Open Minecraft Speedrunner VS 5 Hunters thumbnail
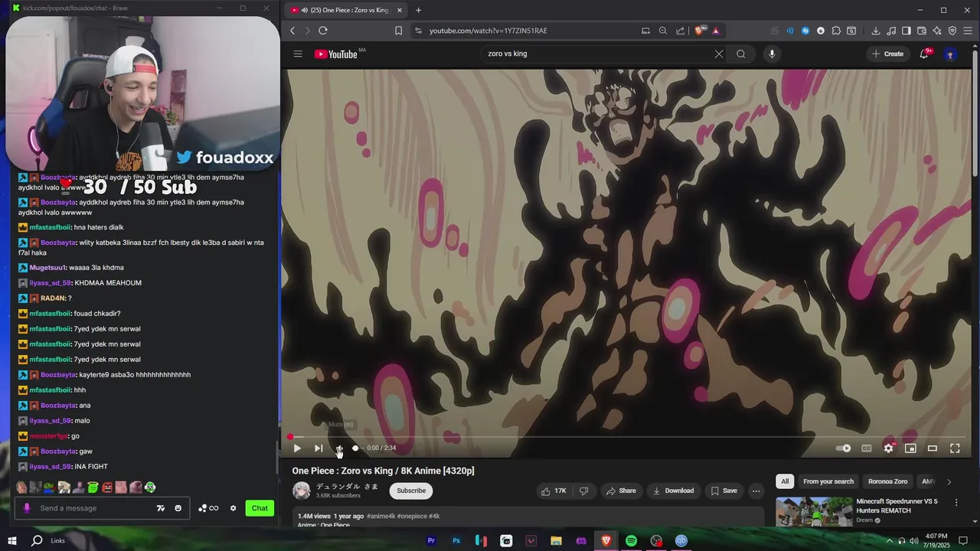The width and height of the screenshot is (980, 551). [x=814, y=511]
